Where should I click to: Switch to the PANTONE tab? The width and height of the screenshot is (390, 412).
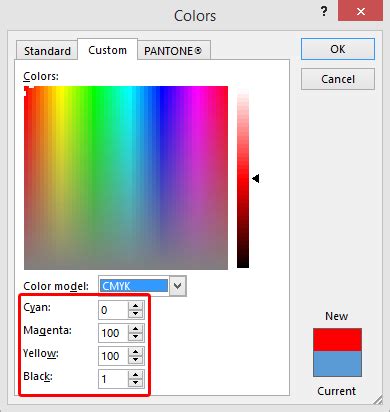(x=173, y=51)
